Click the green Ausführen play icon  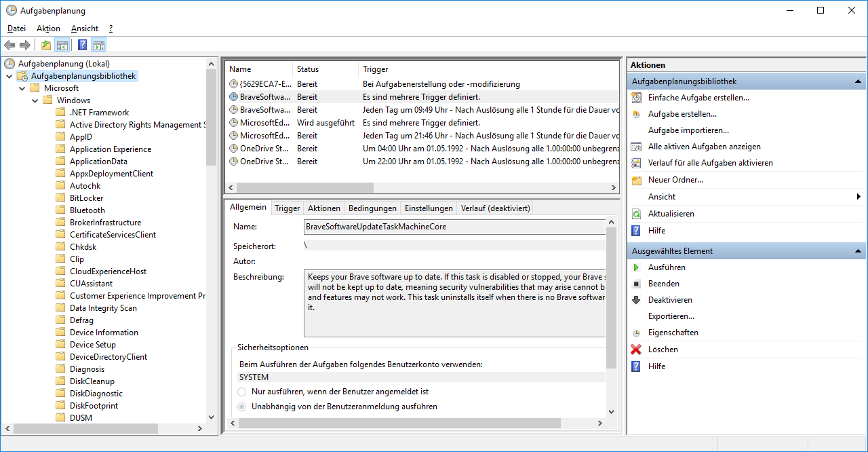pos(636,267)
